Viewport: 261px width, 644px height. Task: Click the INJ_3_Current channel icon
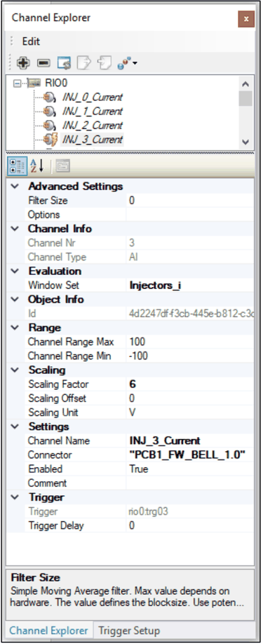tap(50, 140)
